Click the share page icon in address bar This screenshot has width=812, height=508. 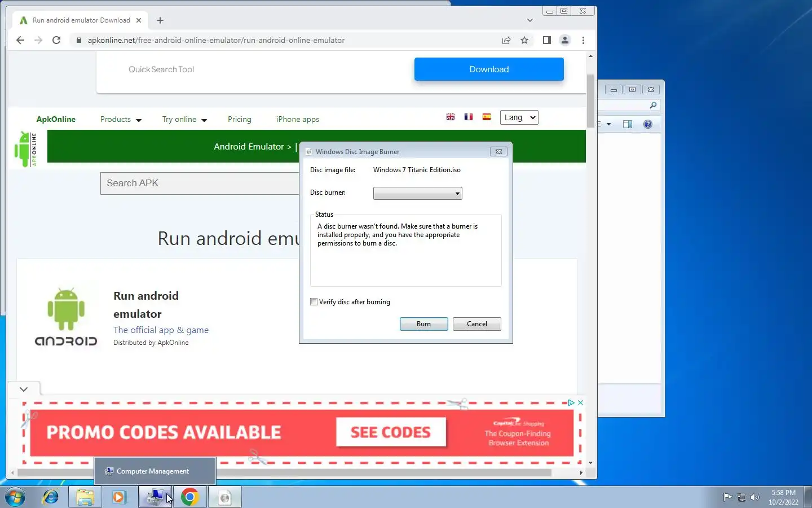[x=506, y=40]
